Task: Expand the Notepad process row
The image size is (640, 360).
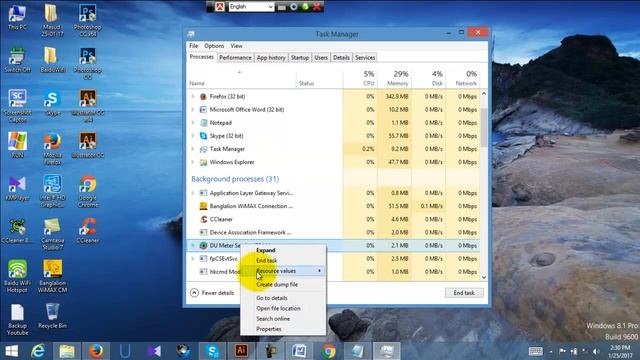Action: pos(193,123)
